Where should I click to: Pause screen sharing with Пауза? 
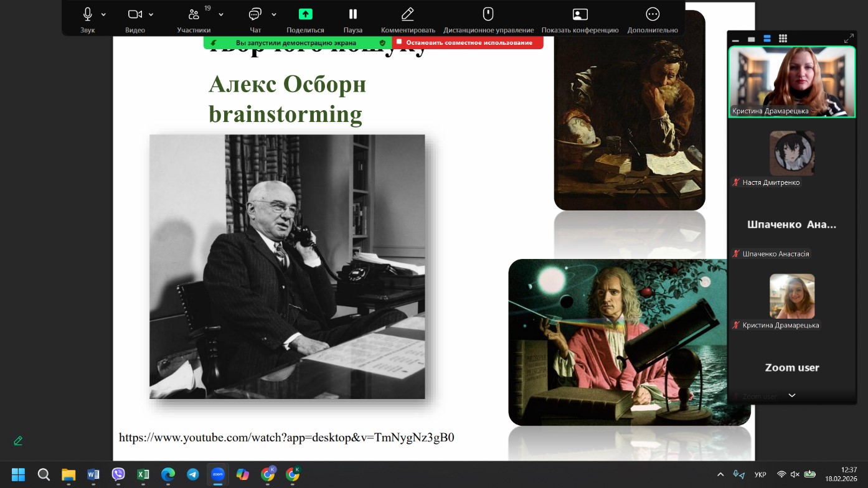[353, 19]
